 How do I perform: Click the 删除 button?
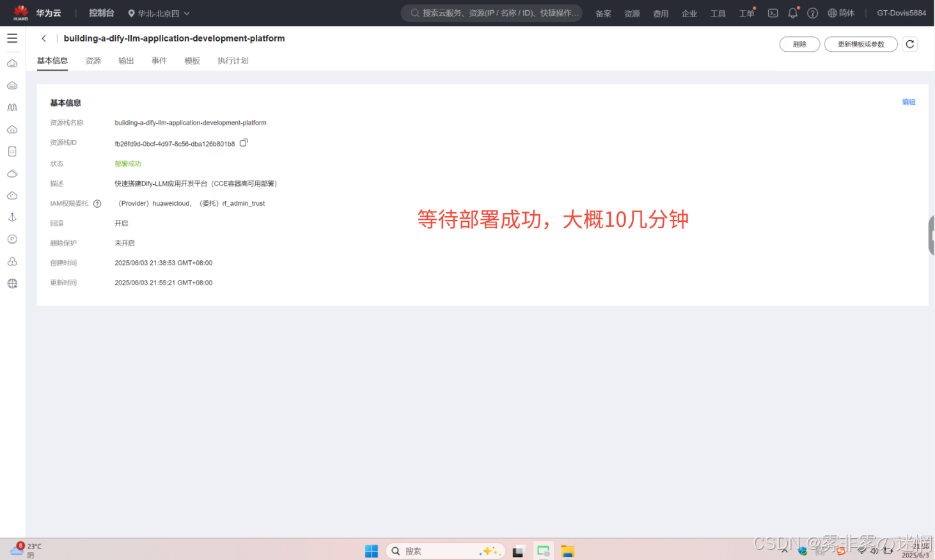click(x=799, y=44)
